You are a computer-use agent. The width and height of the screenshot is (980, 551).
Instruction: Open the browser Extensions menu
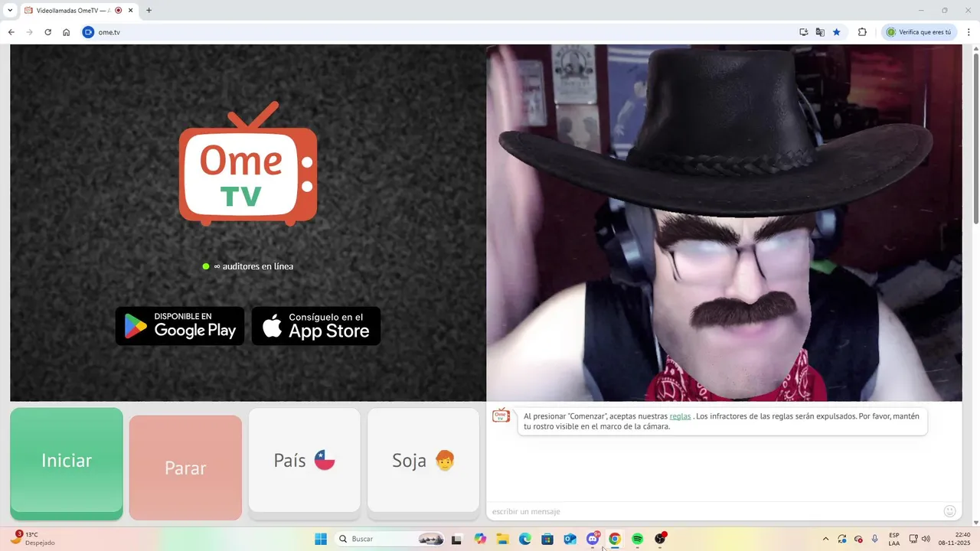(x=862, y=32)
